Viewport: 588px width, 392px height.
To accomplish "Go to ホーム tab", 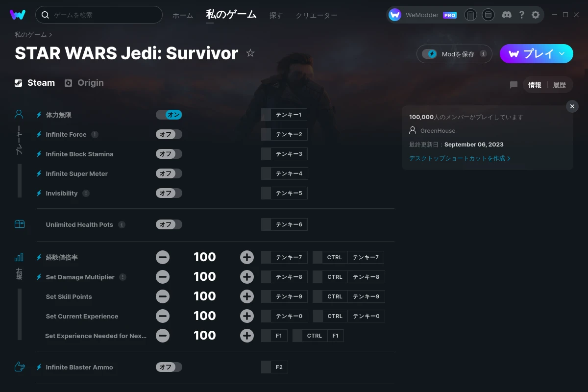I will coord(183,15).
